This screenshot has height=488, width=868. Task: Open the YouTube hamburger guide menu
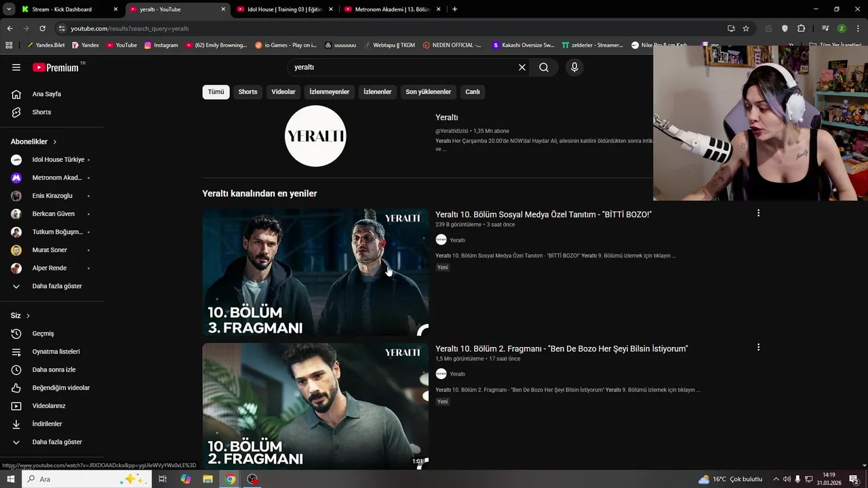tap(16, 67)
